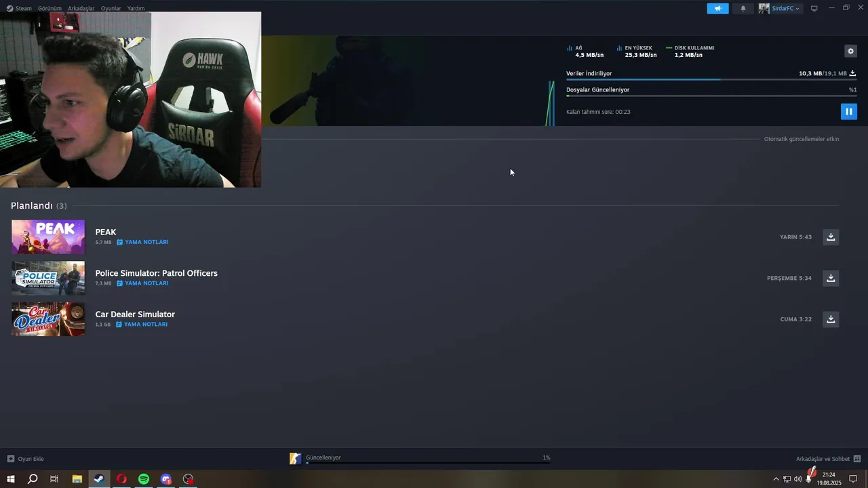Screen dimensions: 868x488
Task: Click the updating game icon in status bar
Action: (295, 459)
